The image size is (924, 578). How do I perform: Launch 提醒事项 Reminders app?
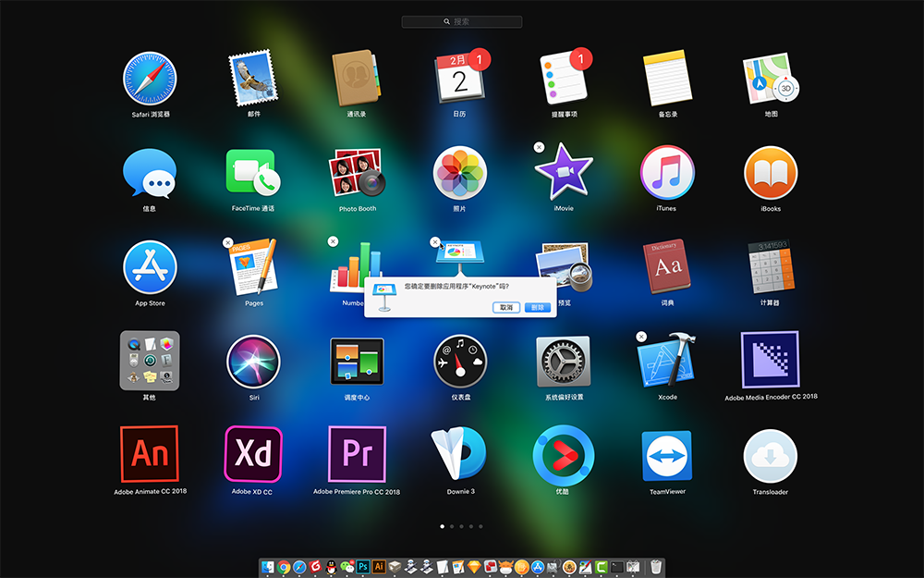point(564,78)
